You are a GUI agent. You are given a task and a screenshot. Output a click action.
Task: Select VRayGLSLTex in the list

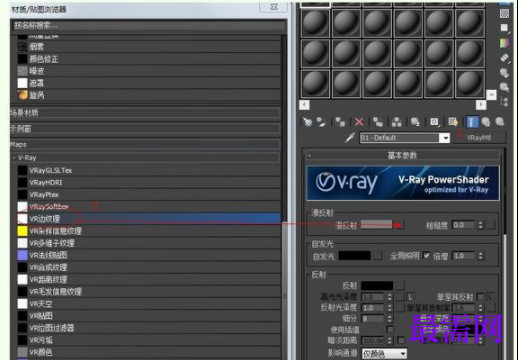149,170
